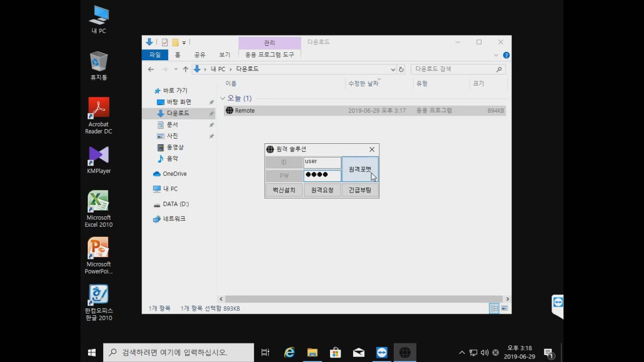
Task: Open Task View on the taskbar
Action: pyautogui.click(x=265, y=352)
